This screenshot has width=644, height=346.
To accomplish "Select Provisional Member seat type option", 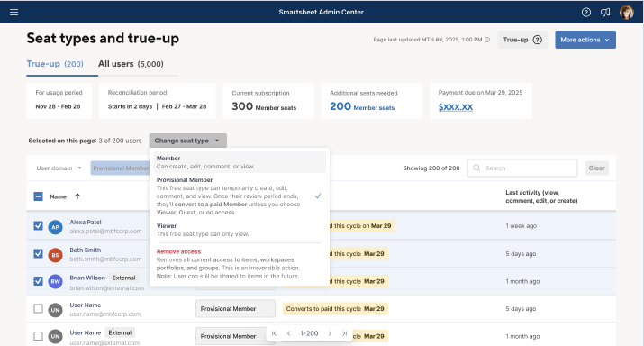I will pos(240,196).
